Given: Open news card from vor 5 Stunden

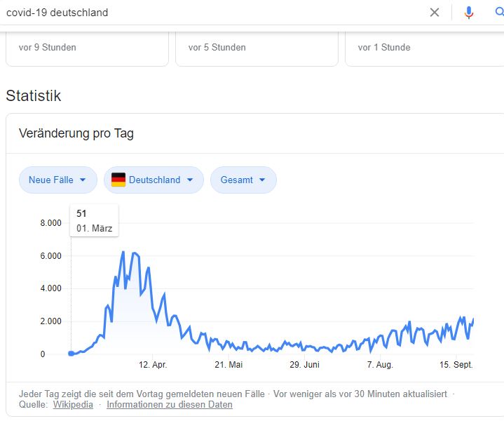Looking at the screenshot, I should tap(257, 49).
